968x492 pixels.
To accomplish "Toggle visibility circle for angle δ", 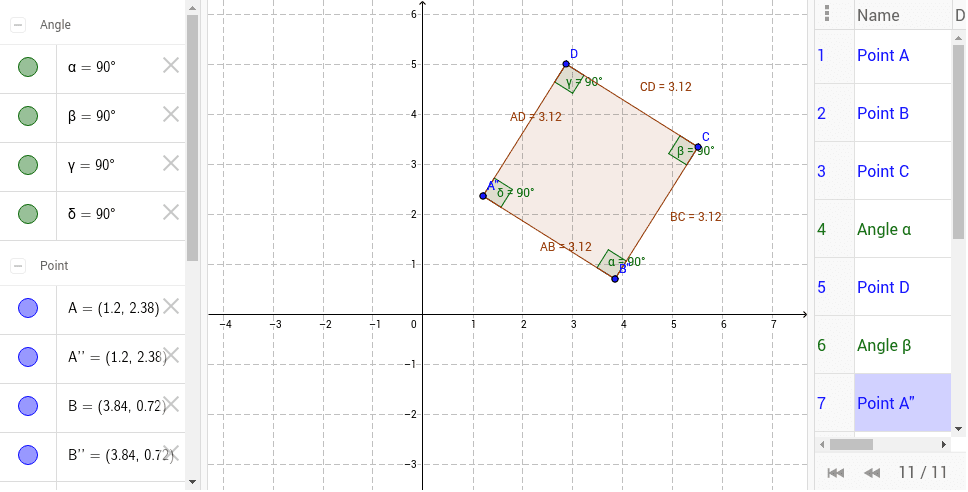I will click(x=28, y=214).
